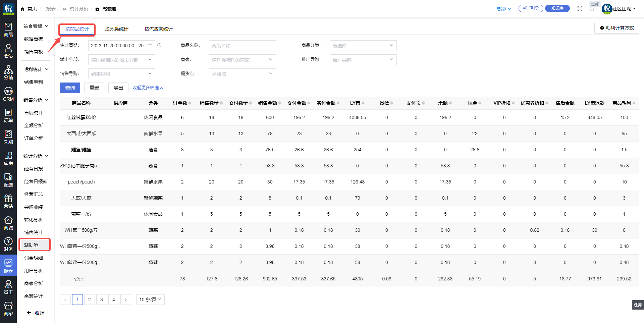Open the 会员 module in sidebar
Screen dimensions: 644x323
[8, 51]
